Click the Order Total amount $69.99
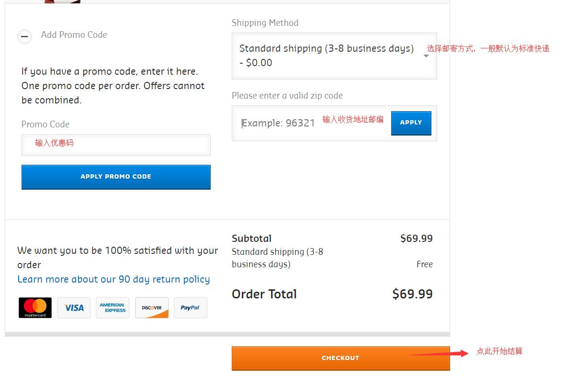The width and height of the screenshot is (588, 376). point(412,294)
